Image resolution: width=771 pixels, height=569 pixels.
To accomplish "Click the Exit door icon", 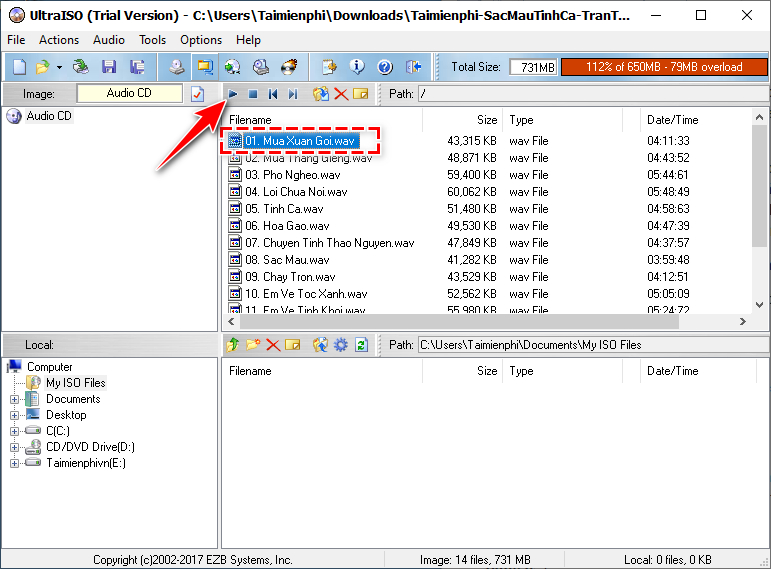I will click(x=414, y=67).
